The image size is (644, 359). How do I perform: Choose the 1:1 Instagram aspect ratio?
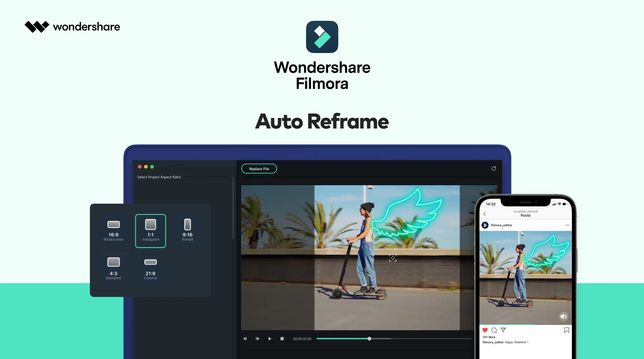[x=151, y=231]
